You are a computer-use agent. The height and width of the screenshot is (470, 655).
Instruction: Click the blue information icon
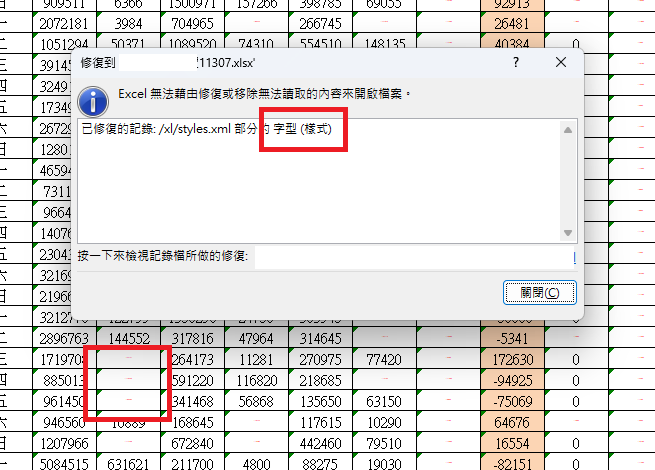[x=93, y=102]
